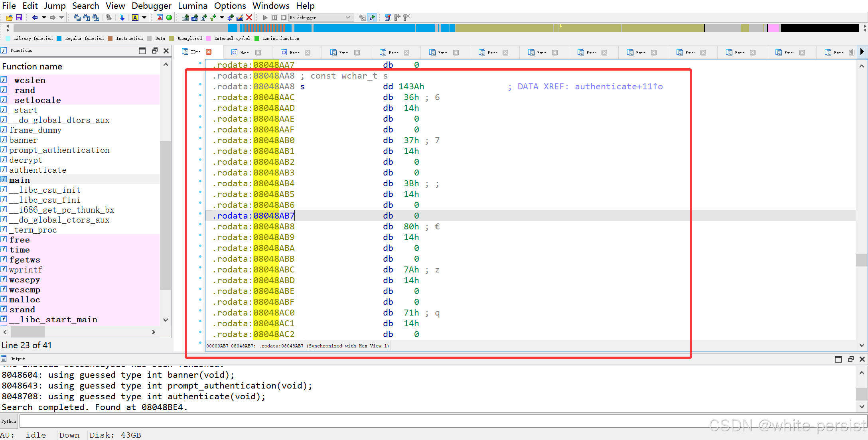Select the authenticate function
This screenshot has height=440, width=868.
[37, 170]
